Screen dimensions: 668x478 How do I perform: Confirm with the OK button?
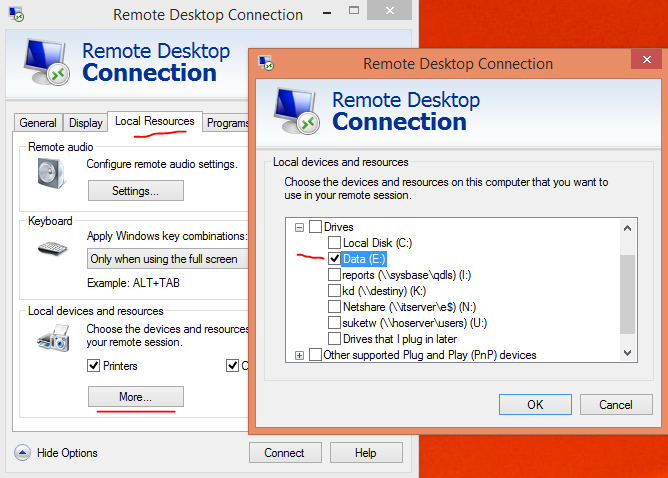point(535,404)
